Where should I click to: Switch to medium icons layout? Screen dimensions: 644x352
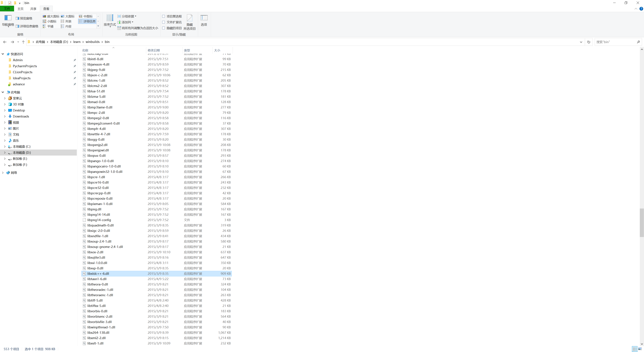pyautogui.click(x=86, y=16)
